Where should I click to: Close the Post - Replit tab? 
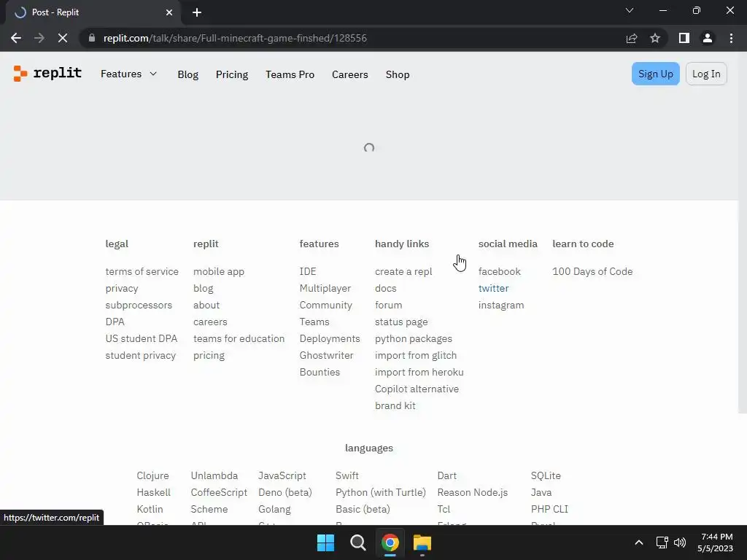[x=169, y=12]
